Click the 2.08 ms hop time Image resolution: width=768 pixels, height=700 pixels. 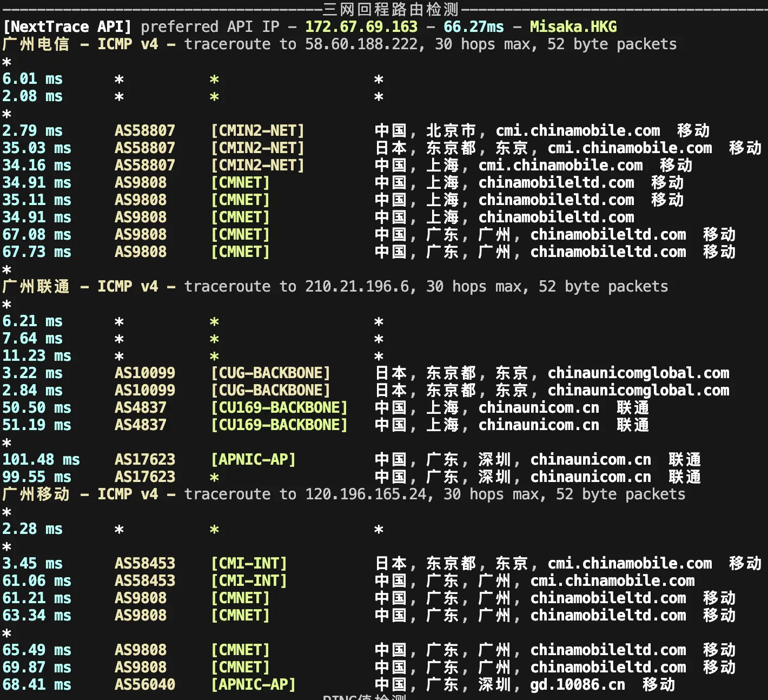click(x=32, y=96)
